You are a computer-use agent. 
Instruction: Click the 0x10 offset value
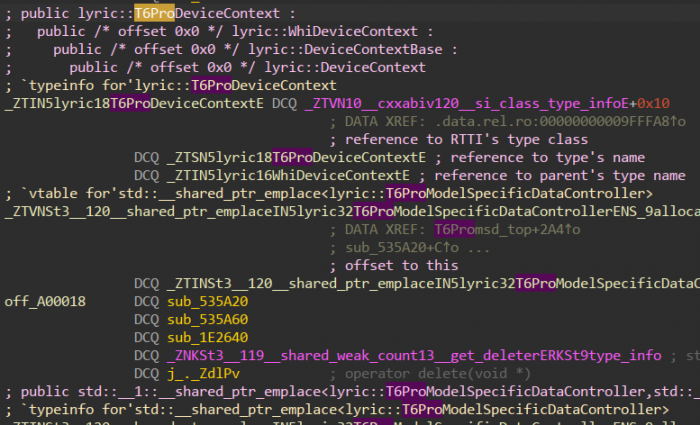click(x=653, y=104)
